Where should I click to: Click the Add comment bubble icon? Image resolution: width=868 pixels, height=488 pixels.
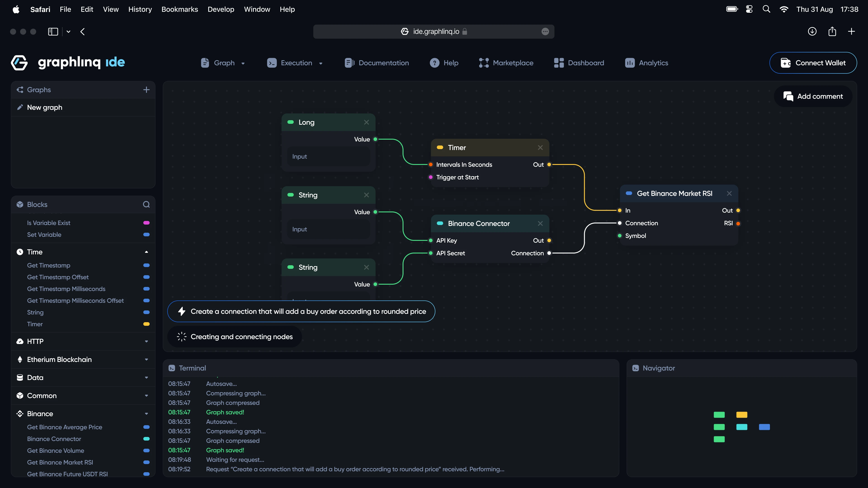click(x=788, y=96)
